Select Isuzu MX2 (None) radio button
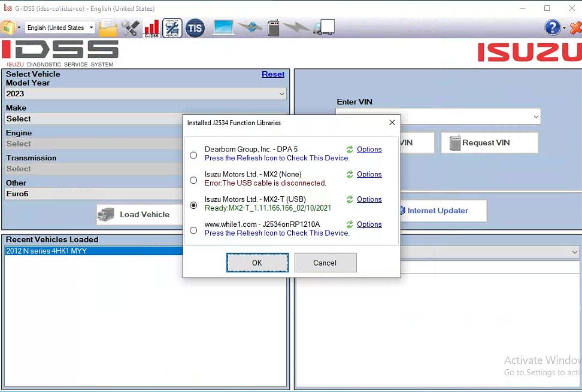Viewport: 582px width, 392px height. click(193, 180)
